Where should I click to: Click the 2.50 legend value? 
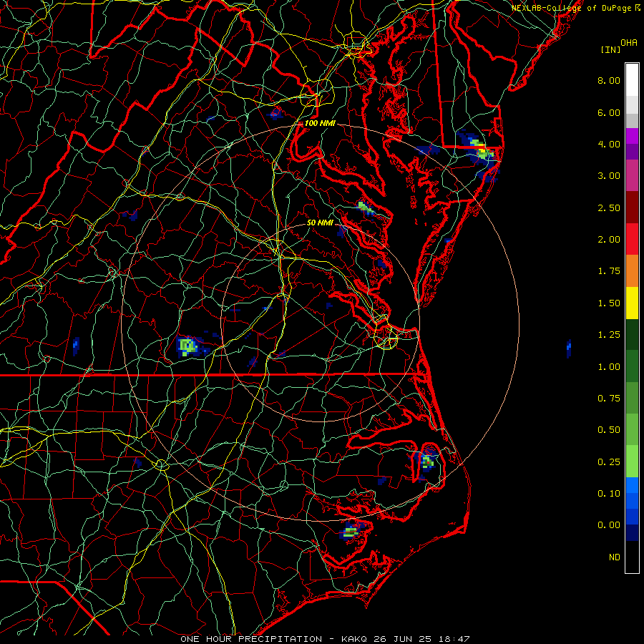point(609,208)
